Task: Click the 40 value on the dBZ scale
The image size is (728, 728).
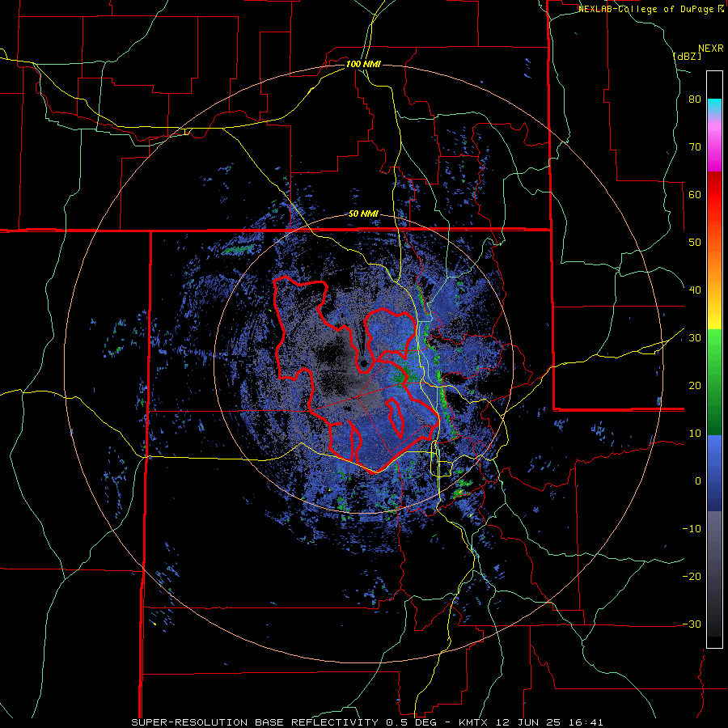Action: 695,290
